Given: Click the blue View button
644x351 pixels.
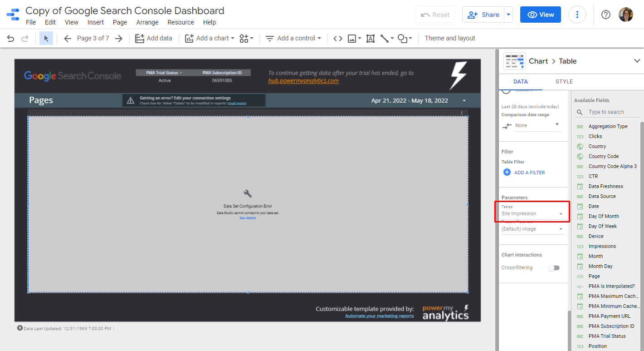Looking at the screenshot, I should tap(540, 15).
